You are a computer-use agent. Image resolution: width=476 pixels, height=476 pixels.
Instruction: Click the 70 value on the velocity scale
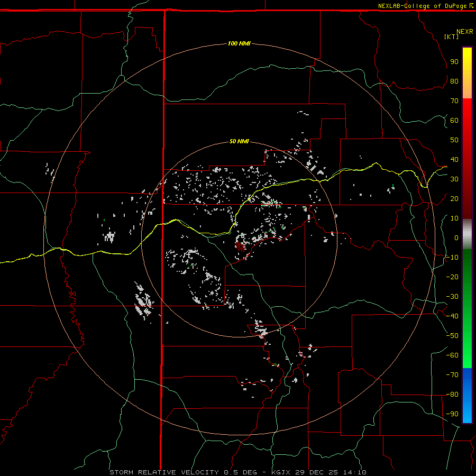click(454, 101)
